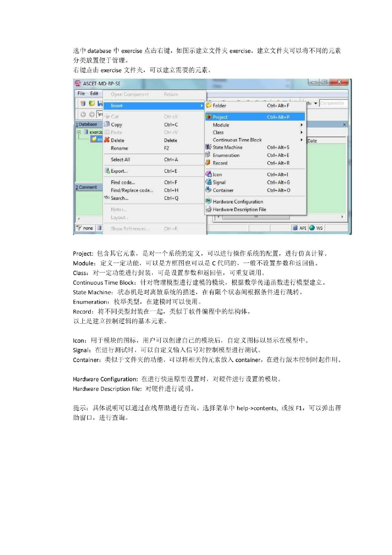Viewport: 392px width, 555px height.
Task: Click the WS globe icon in status bar
Action: point(312,228)
